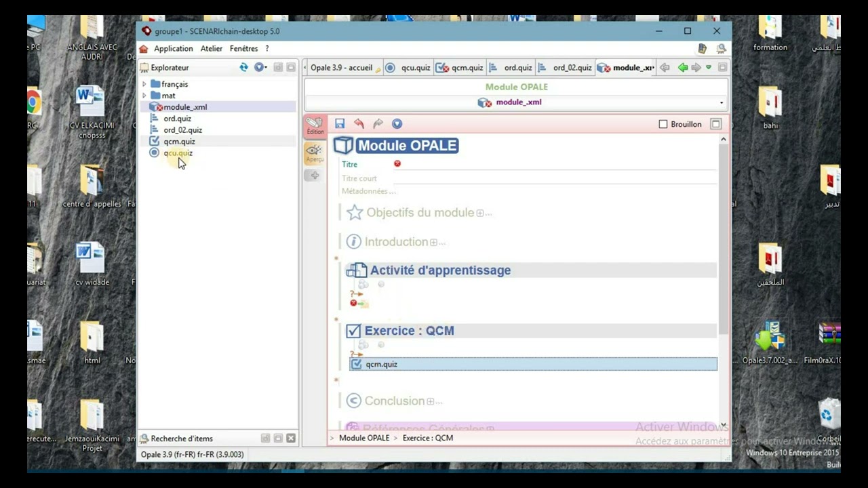The width and height of the screenshot is (868, 488).
Task: Click the Explorateur panel minimize icon
Action: 278,67
